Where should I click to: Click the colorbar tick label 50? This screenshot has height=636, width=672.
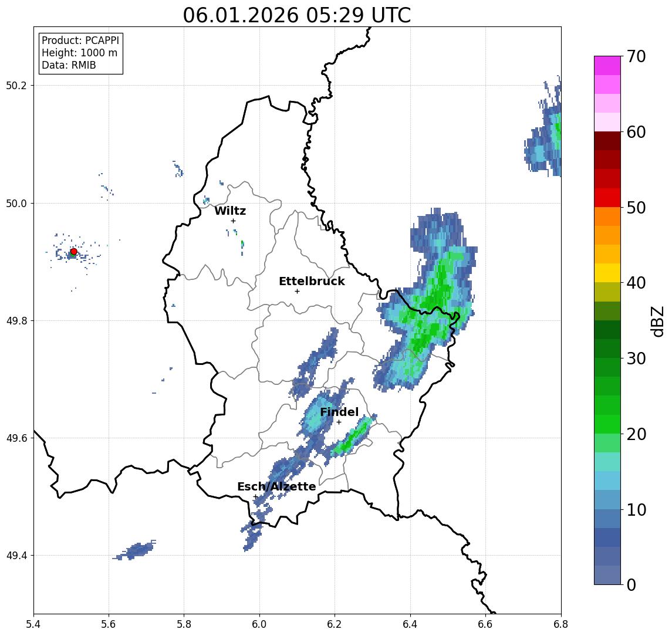pos(636,208)
